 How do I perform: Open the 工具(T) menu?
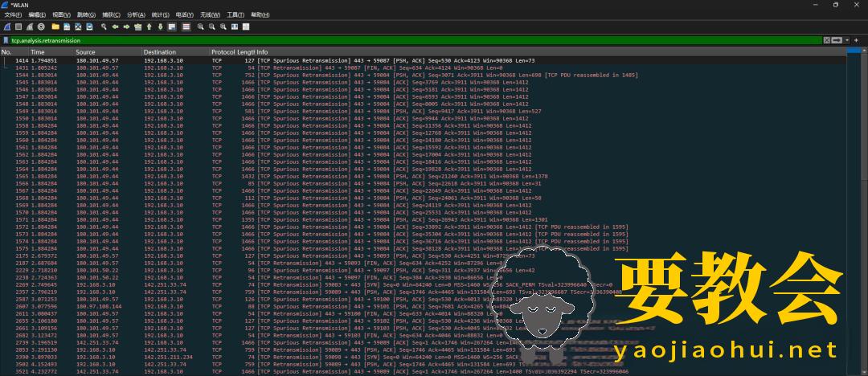tap(235, 14)
